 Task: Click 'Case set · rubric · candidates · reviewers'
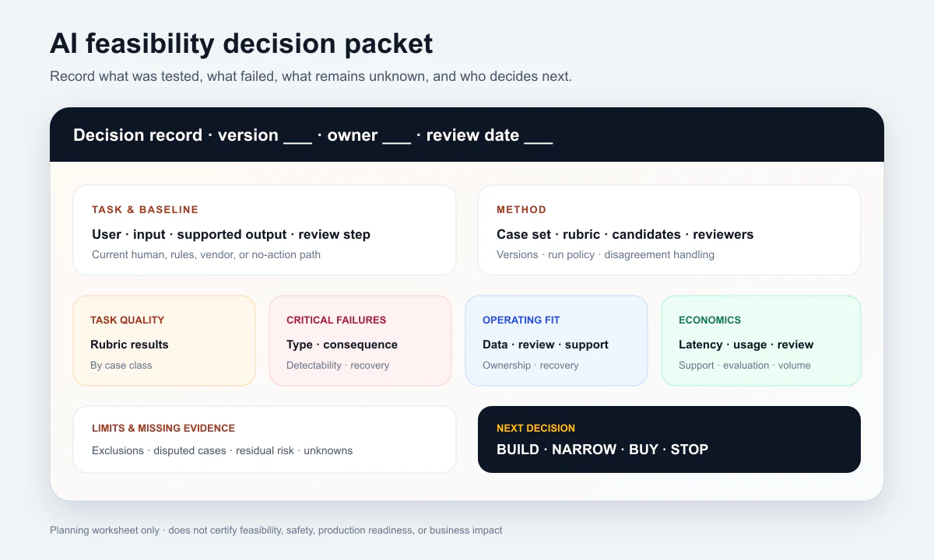(x=625, y=234)
